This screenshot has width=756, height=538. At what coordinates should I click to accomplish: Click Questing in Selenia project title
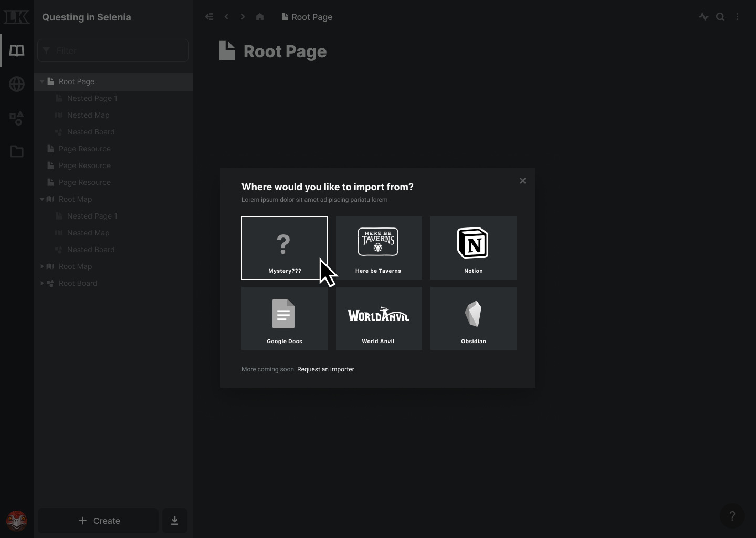pyautogui.click(x=87, y=17)
